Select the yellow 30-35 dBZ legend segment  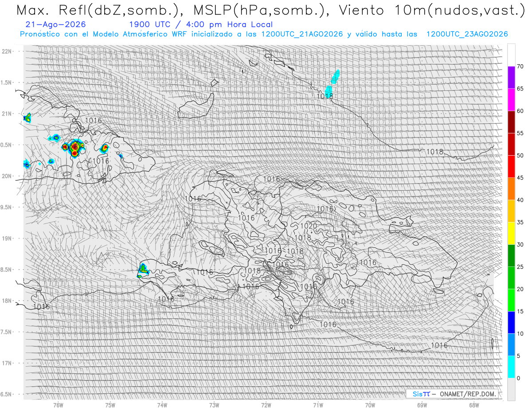(511, 233)
